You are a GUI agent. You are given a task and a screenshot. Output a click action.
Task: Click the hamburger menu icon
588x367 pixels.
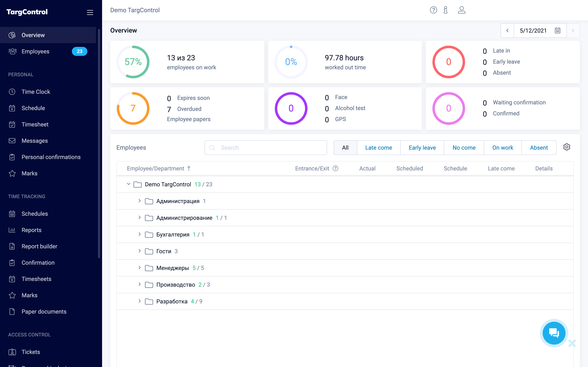tap(90, 12)
